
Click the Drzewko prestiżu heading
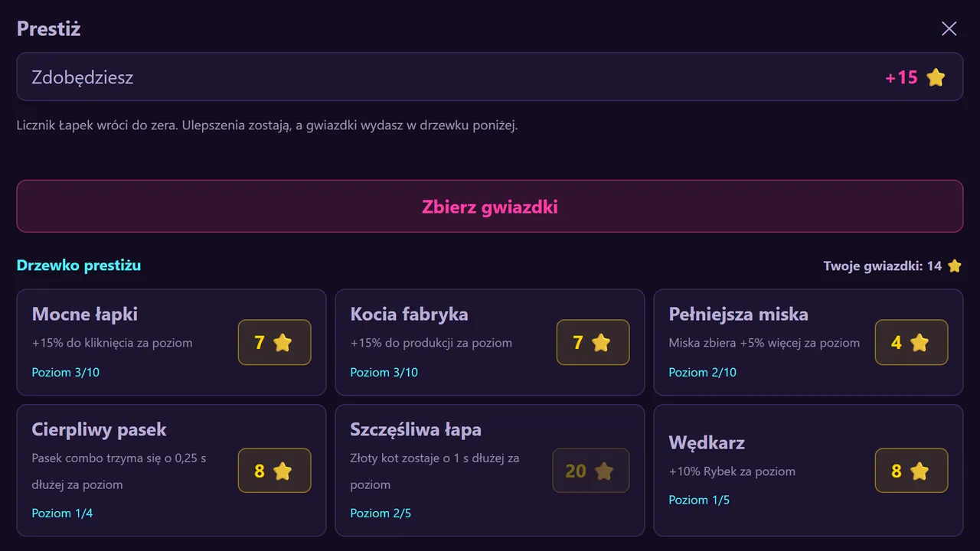click(79, 266)
